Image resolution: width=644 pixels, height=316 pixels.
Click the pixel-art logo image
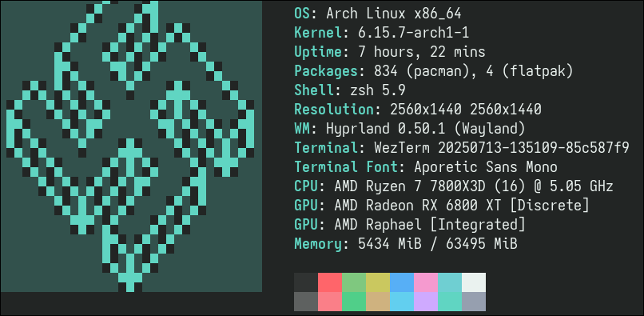(x=131, y=146)
